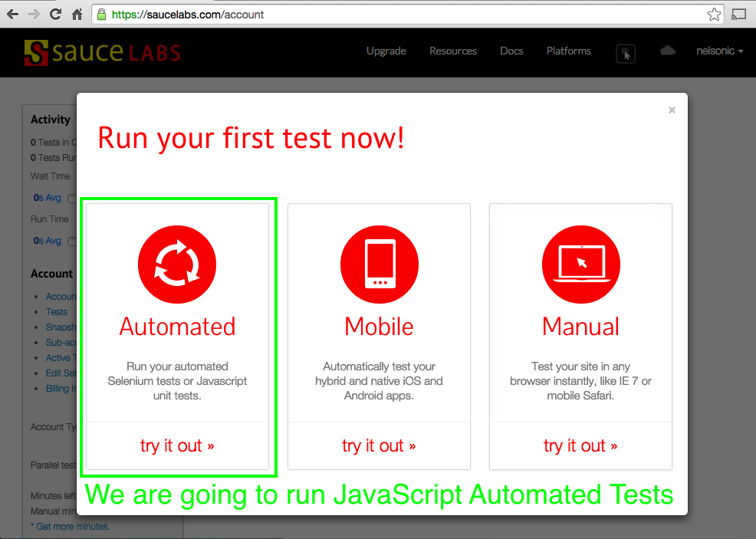Click 'Run your automated Selenium tests' description
The image size is (756, 539).
[x=177, y=381]
